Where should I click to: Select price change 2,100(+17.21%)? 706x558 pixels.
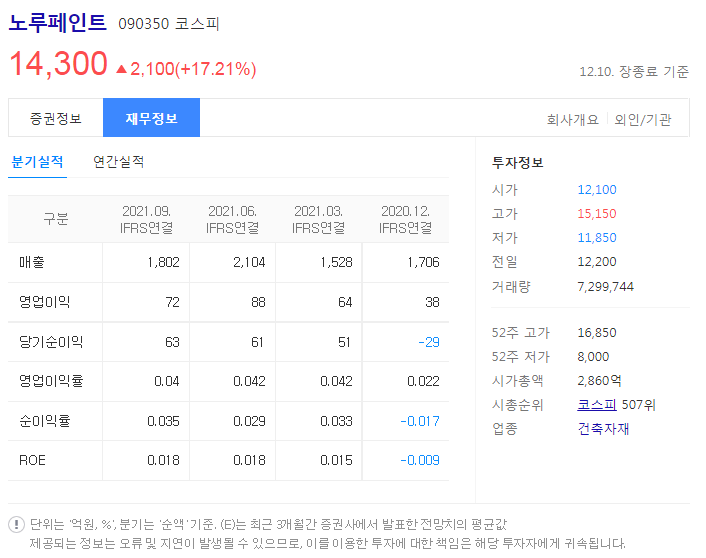[x=193, y=69]
